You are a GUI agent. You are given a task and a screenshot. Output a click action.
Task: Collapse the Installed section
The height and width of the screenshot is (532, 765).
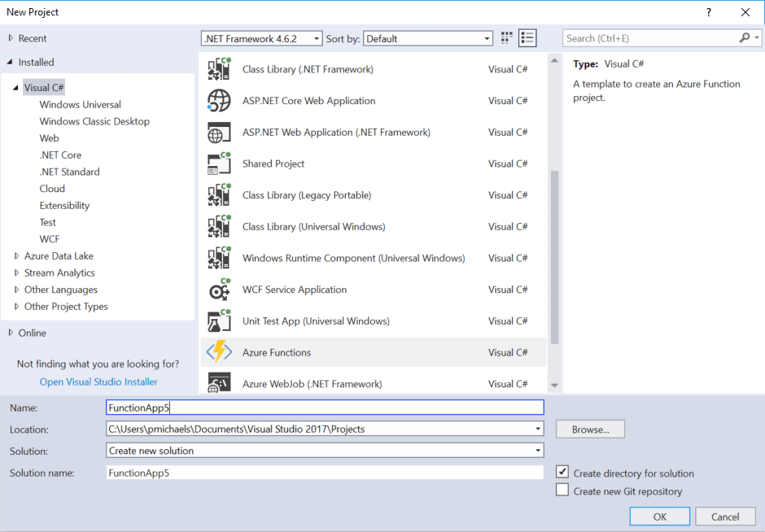10,62
